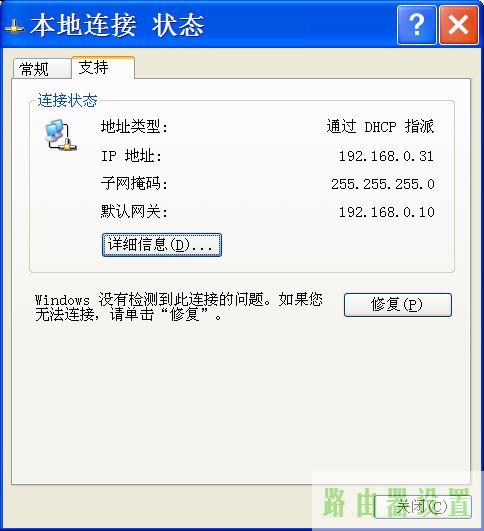This screenshot has width=484, height=531.
Task: Click the 地址类型 label
Action: (x=134, y=127)
